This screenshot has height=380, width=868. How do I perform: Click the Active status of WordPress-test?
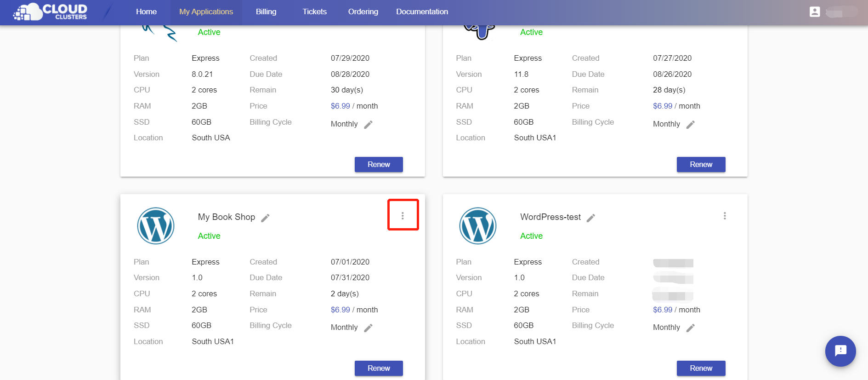[x=531, y=236]
